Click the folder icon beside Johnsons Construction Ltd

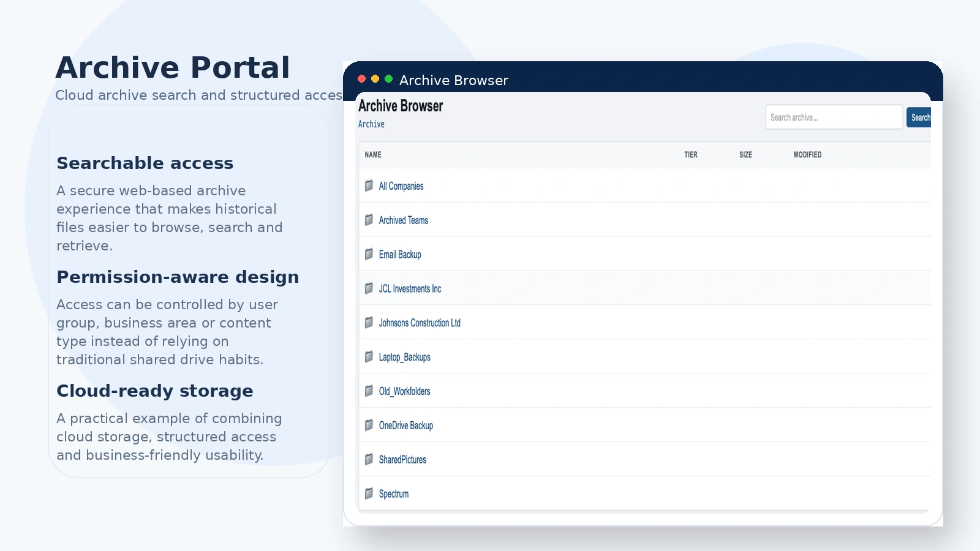tap(369, 323)
